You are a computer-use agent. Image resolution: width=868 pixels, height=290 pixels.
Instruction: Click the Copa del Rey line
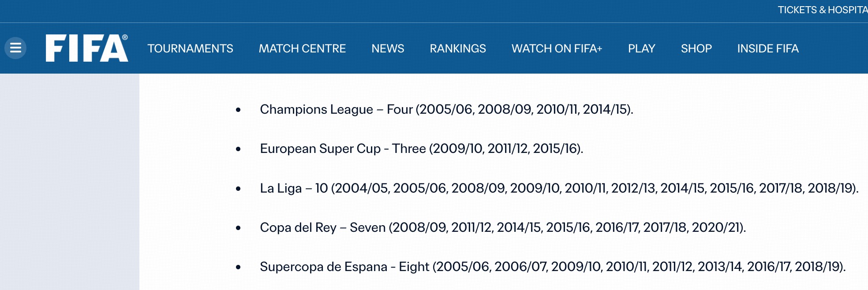pos(503,227)
